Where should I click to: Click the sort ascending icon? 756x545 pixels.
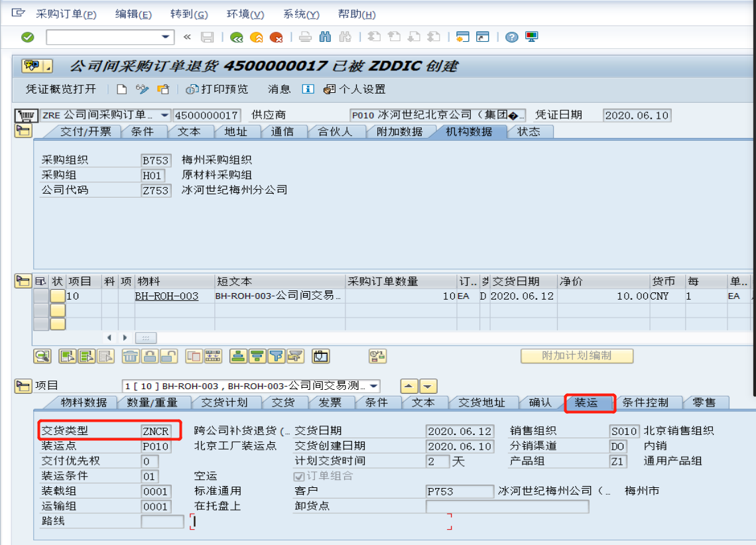[237, 357]
